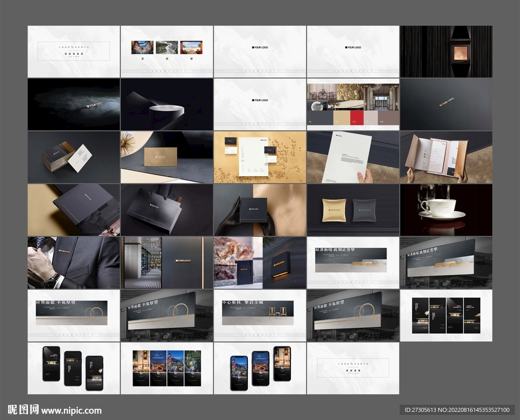520x420 pixels.
Task: Select the slide with three dark phone screens
Action: tap(74, 368)
